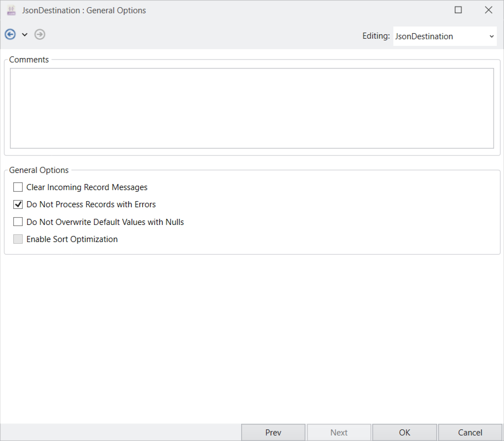Viewport: 504px width, 441px height.
Task: Click the JsonDestination title bar icon
Action: coord(11,11)
